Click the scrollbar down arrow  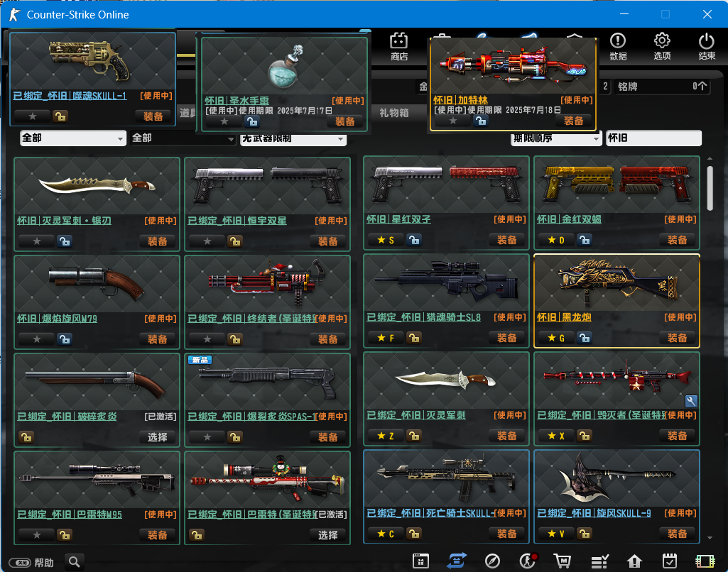pyautogui.click(x=710, y=538)
